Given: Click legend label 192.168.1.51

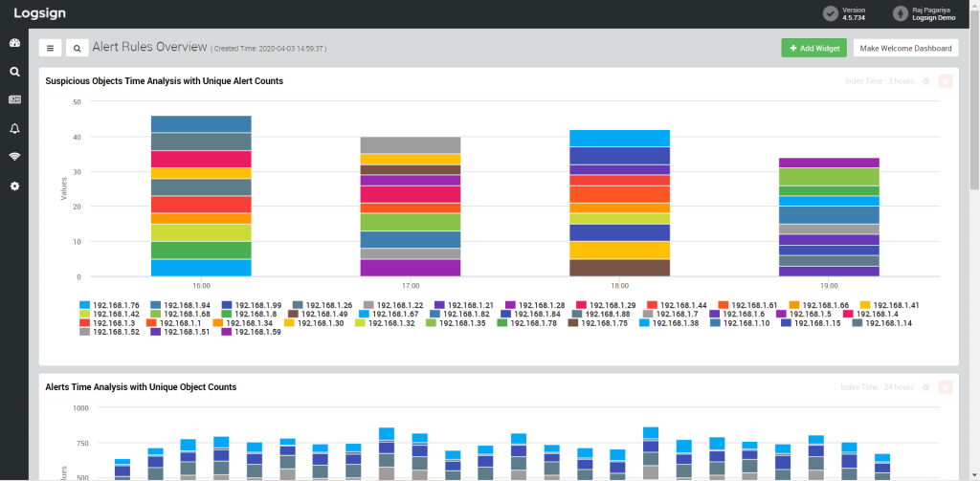Looking at the screenshot, I should click(x=188, y=332).
